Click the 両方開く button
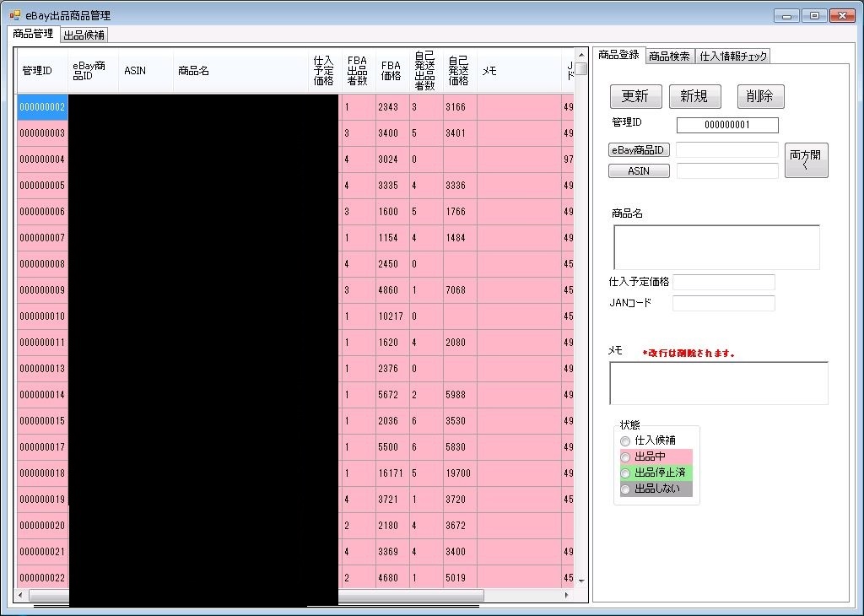 806,159
